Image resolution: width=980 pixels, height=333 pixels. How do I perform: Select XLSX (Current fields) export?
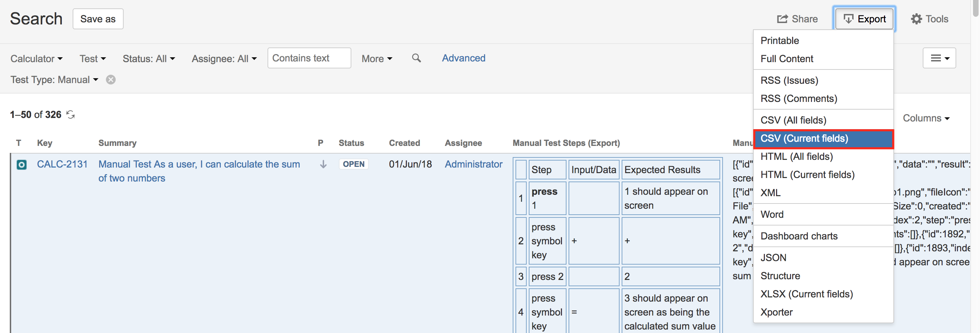coord(823,294)
